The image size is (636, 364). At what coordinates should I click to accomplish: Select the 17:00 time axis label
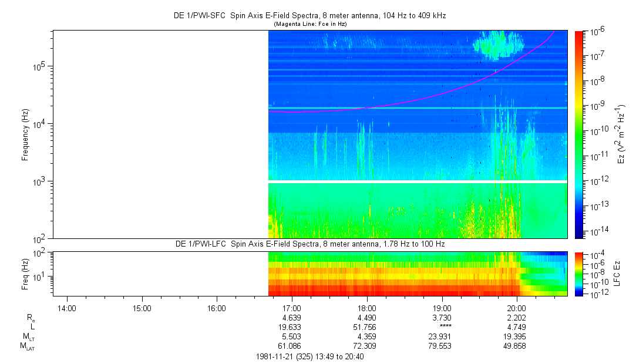point(292,308)
